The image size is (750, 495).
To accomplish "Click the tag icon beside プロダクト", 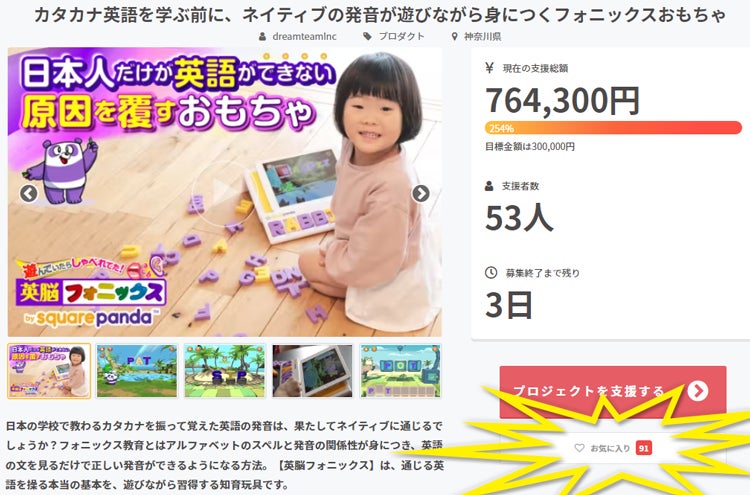I will pos(367,36).
